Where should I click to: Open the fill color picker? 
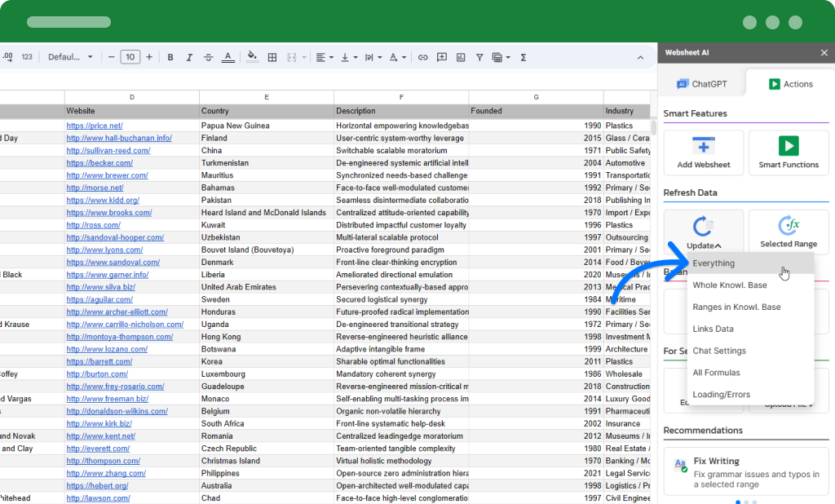click(252, 57)
